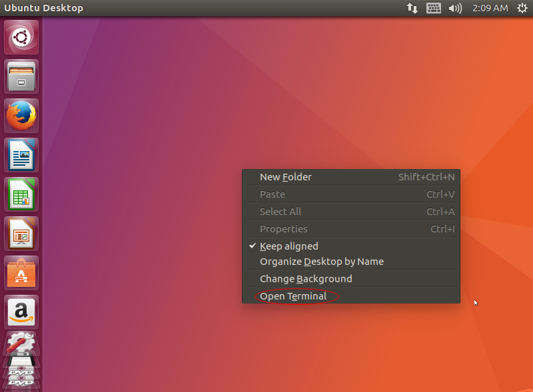Open the power session menu

tap(522, 8)
